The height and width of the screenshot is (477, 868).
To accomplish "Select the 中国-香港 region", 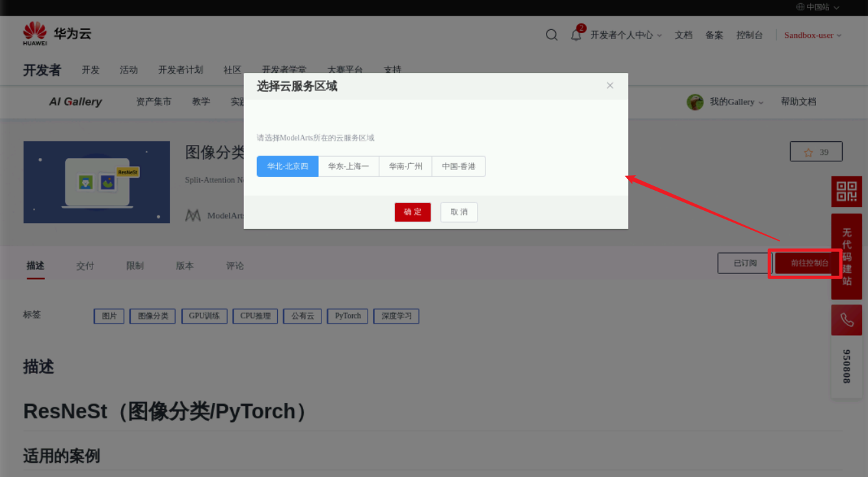I will [x=459, y=167].
